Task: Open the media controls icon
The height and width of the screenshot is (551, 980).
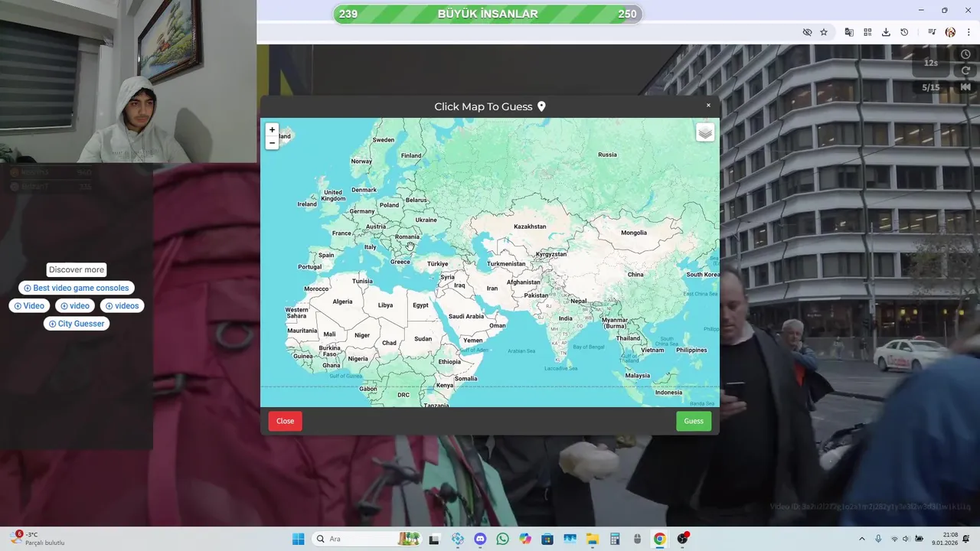Action: click(x=932, y=32)
